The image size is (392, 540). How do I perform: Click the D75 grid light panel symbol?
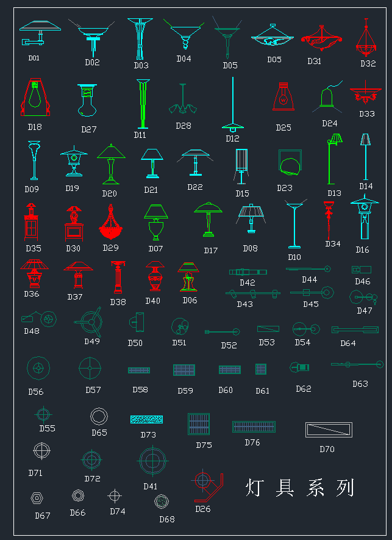pyautogui.click(x=199, y=423)
